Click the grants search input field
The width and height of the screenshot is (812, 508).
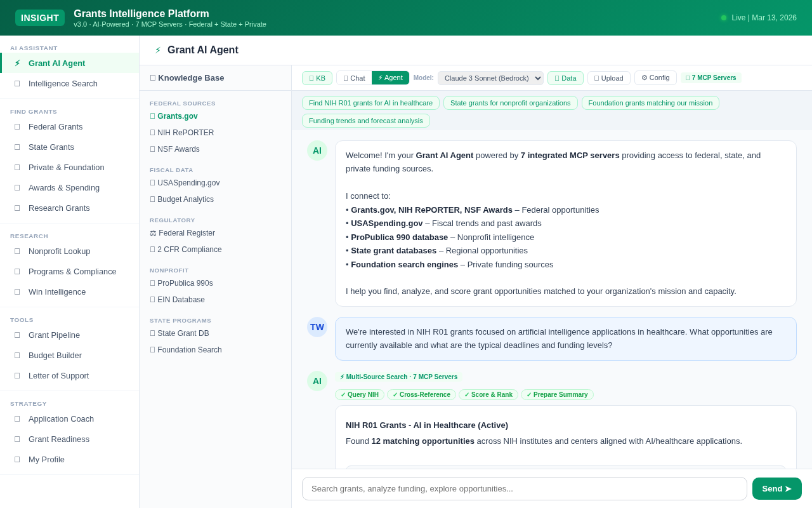[524, 488]
